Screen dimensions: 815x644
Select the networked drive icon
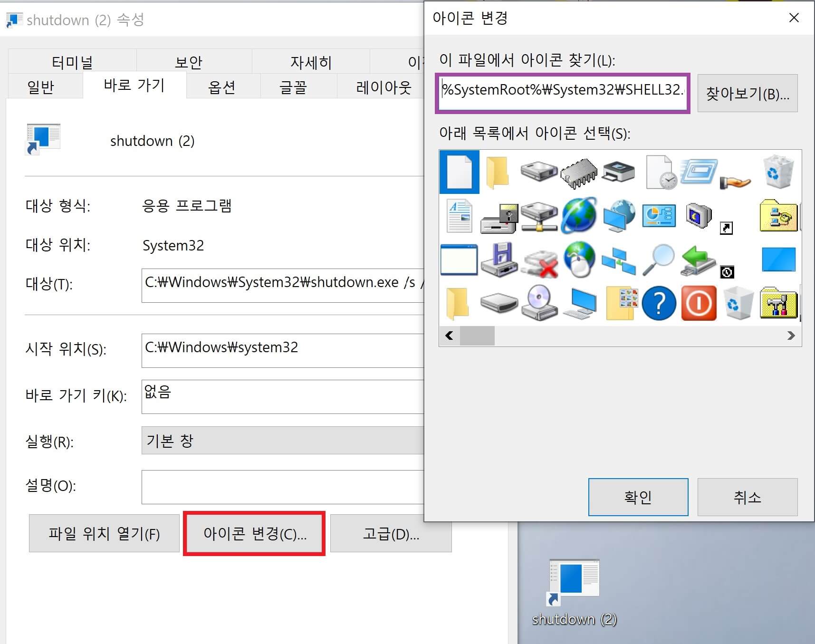pos(539,216)
